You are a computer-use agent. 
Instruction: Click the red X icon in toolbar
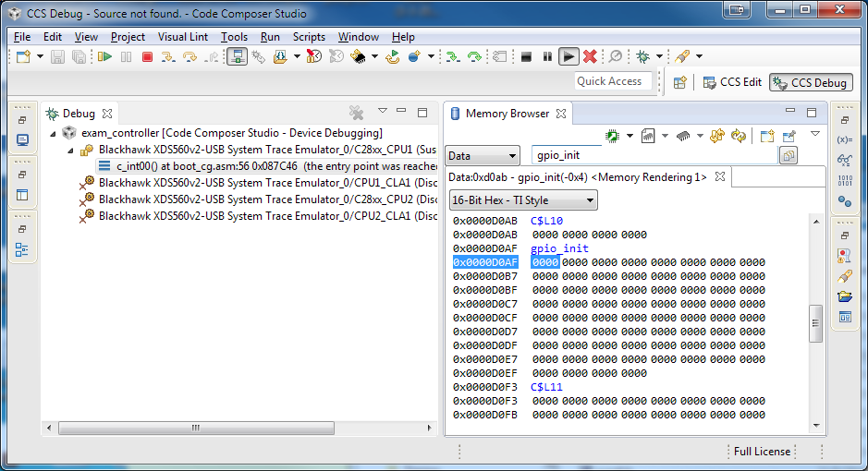pyautogui.click(x=590, y=56)
